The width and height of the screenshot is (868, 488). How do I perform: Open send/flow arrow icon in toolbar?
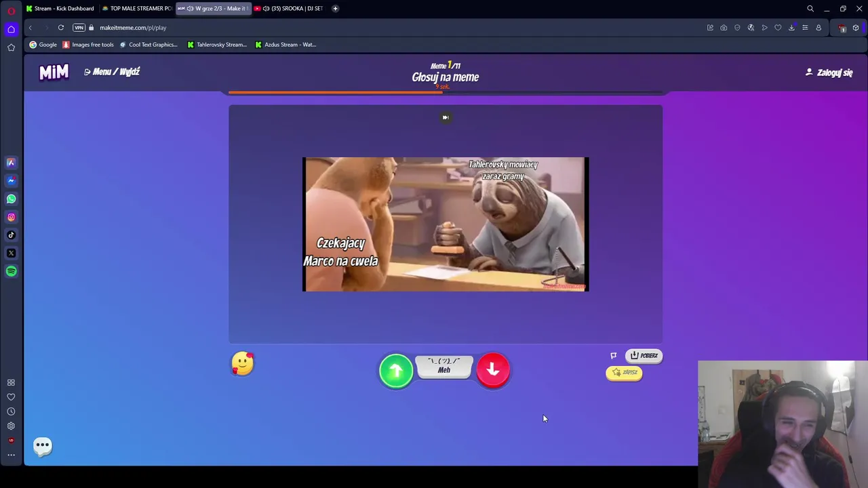pyautogui.click(x=764, y=28)
